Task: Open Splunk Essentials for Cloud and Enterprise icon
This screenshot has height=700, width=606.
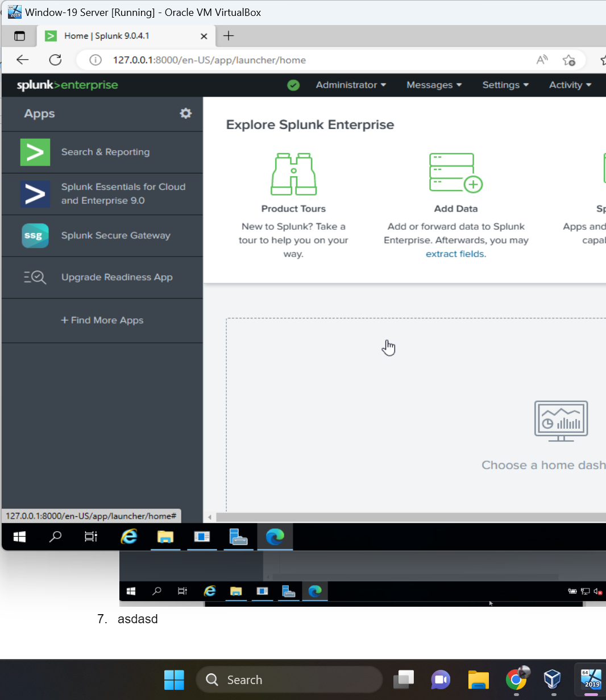Action: 35,194
